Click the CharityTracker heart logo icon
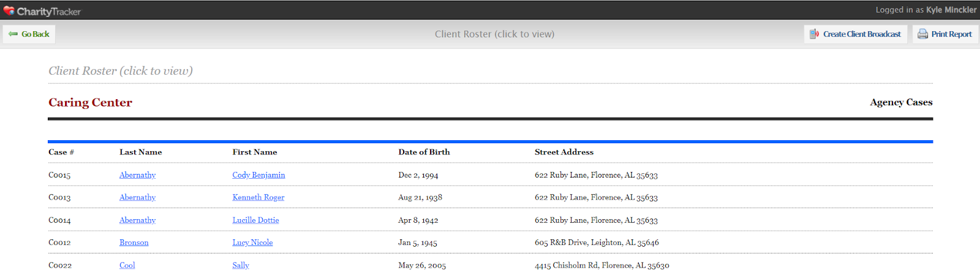The height and width of the screenshot is (270, 980). (9, 10)
